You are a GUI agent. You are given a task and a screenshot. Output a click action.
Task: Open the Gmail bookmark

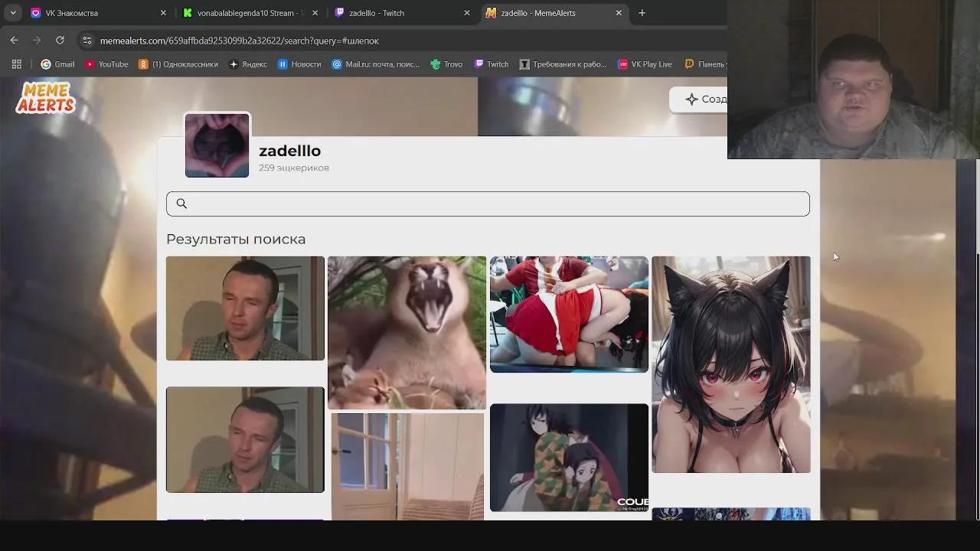point(57,64)
